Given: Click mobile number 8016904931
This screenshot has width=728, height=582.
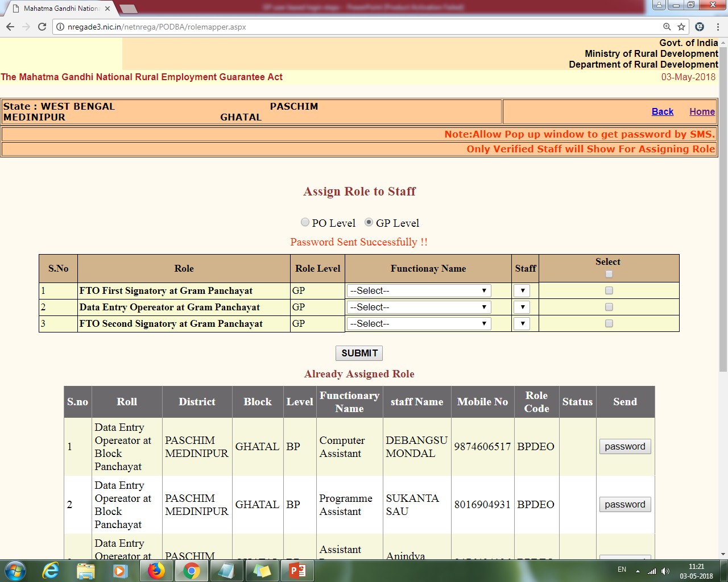Looking at the screenshot, I should 482,505.
